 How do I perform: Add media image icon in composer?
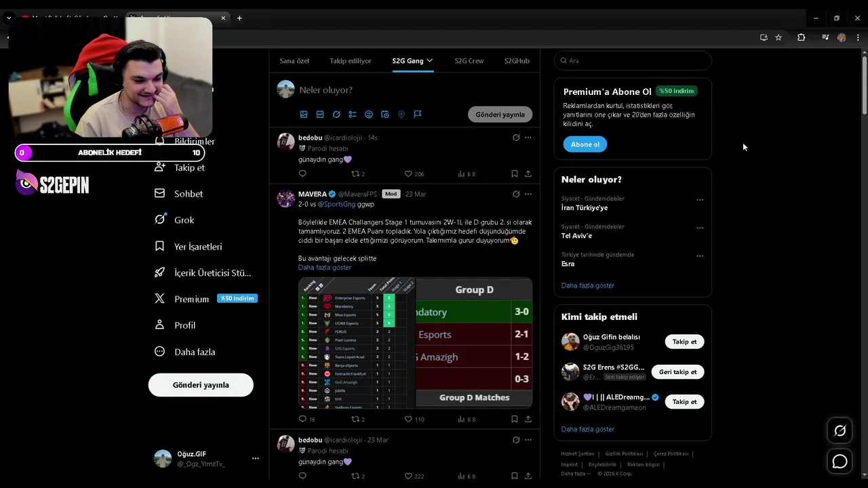tap(304, 115)
